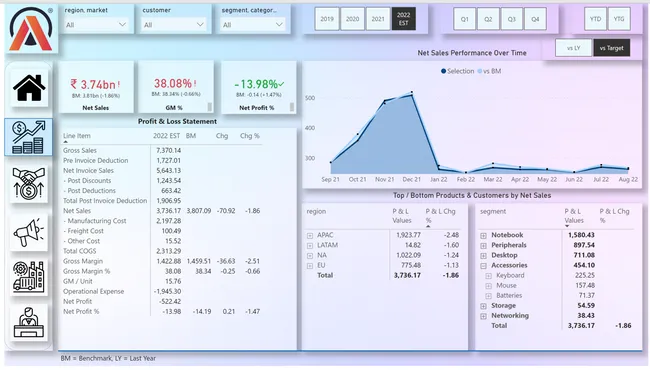Collapse the Accessories segment

click(x=483, y=266)
